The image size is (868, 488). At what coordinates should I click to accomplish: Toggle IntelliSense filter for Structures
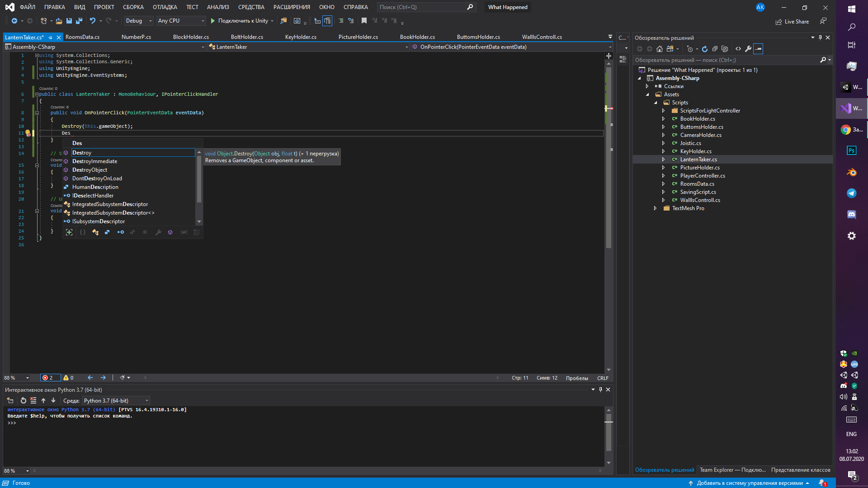(x=107, y=232)
